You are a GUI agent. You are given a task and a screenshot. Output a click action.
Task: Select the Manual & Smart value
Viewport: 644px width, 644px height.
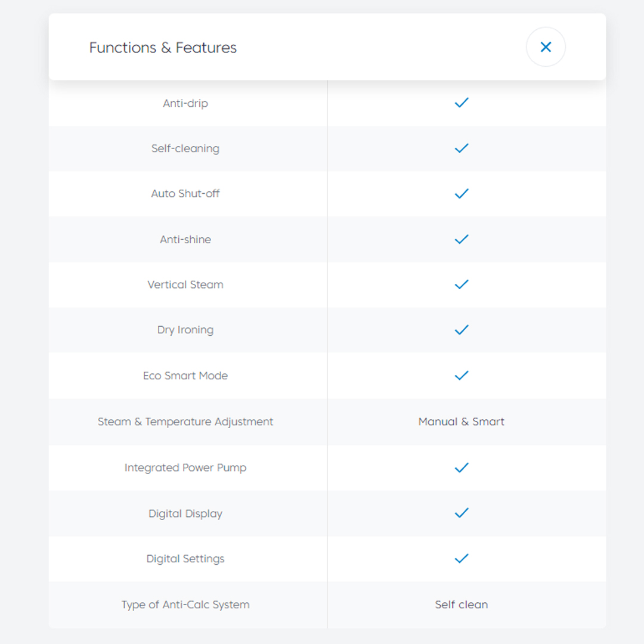pyautogui.click(x=462, y=422)
